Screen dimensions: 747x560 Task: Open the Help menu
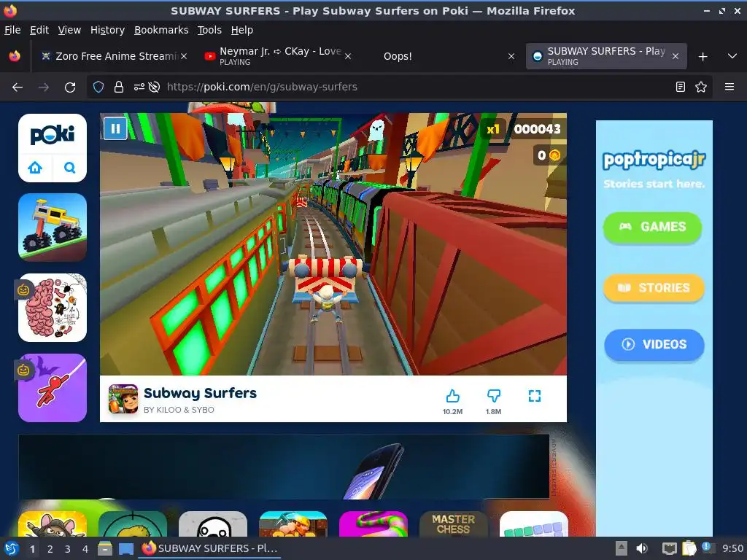coord(242,30)
